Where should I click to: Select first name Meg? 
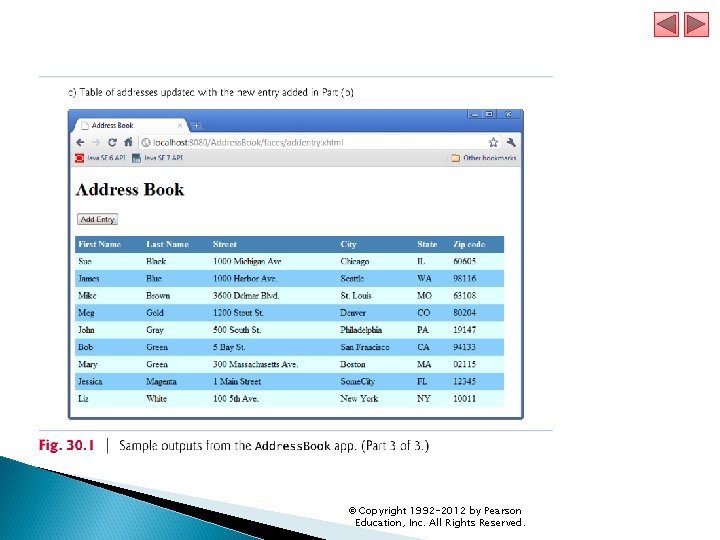86,313
